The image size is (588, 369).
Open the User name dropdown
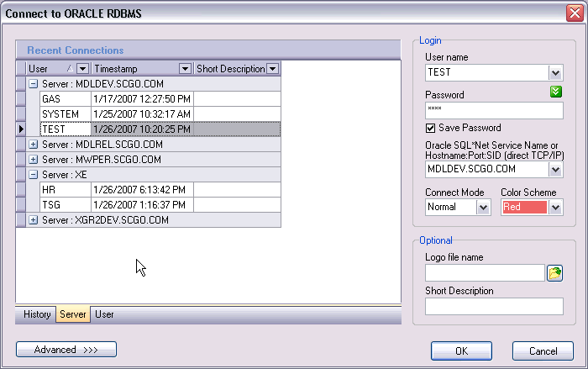pyautogui.click(x=554, y=73)
